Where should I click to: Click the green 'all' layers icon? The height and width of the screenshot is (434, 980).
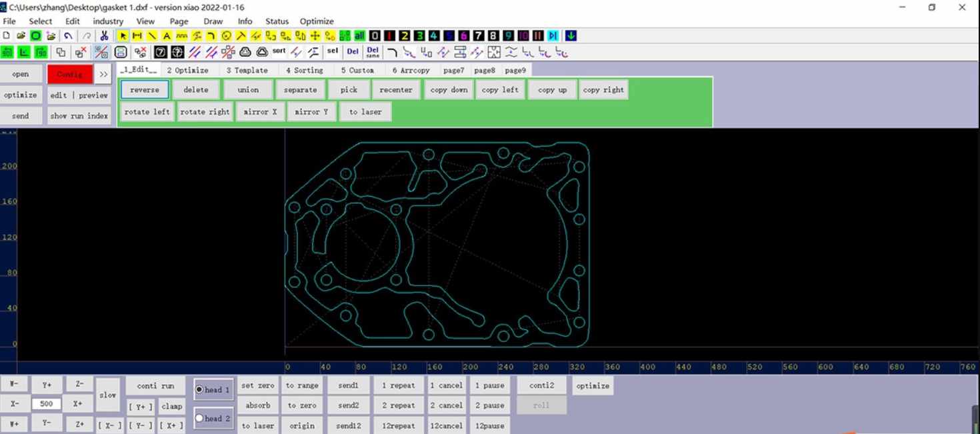pyautogui.click(x=359, y=35)
